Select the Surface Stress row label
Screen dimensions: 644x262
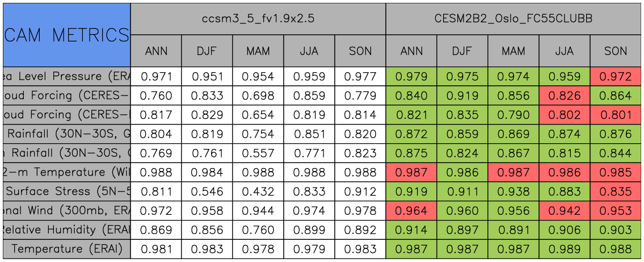tap(66, 191)
